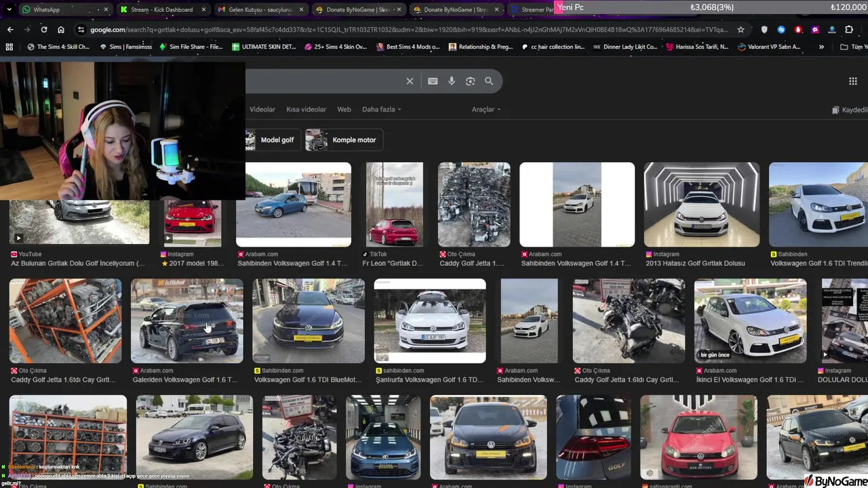The image size is (868, 488).
Task: Switch to the Streamer Panel tab
Action: pos(532,9)
